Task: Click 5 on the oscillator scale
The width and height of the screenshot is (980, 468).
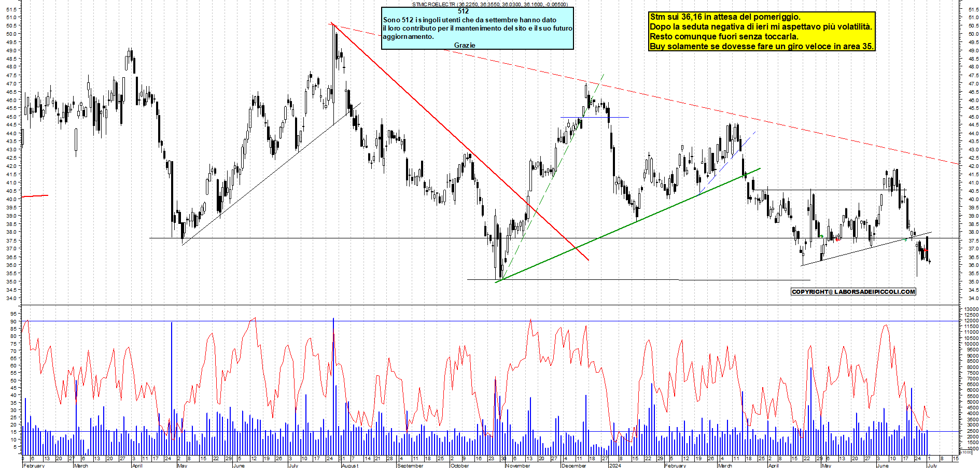Action: (x=16, y=446)
